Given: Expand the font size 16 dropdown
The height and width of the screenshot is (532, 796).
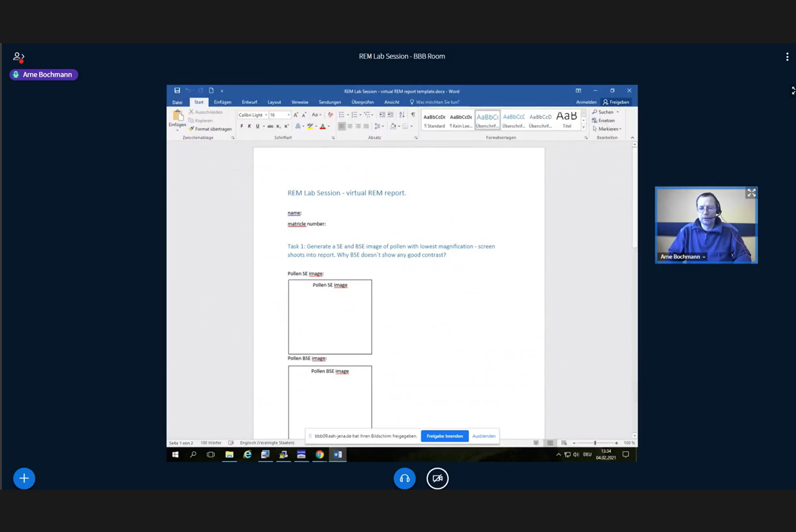Looking at the screenshot, I should click(x=289, y=115).
